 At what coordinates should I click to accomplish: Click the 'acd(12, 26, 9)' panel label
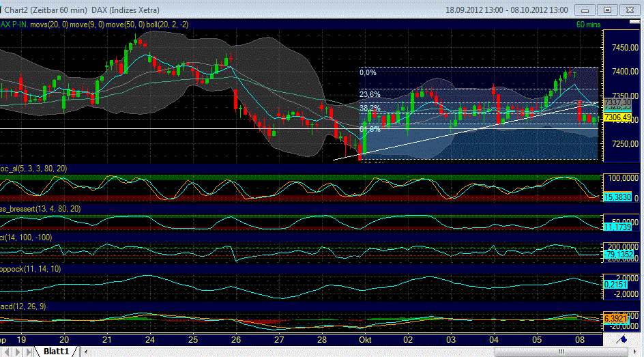[23, 306]
